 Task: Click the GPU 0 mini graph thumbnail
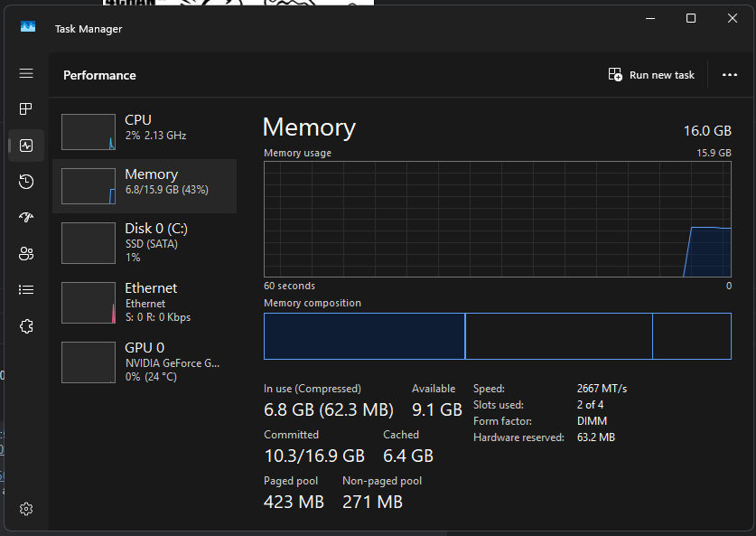89,362
